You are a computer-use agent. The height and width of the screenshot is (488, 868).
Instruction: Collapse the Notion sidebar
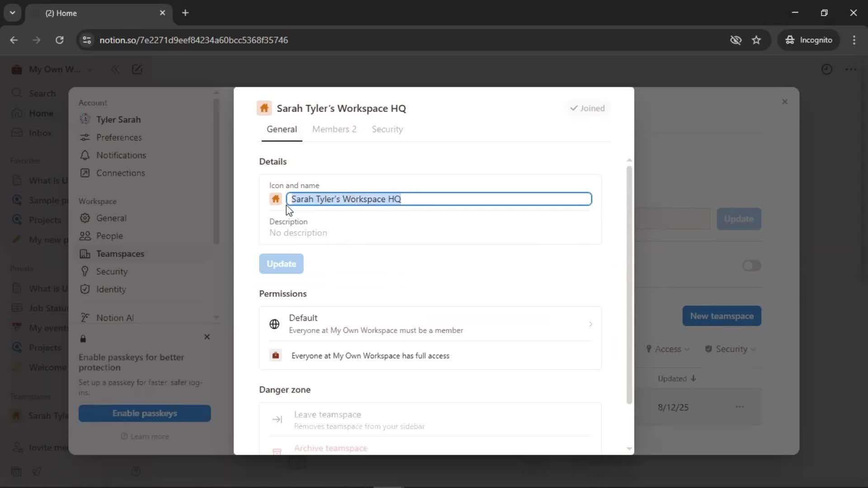pos(115,70)
